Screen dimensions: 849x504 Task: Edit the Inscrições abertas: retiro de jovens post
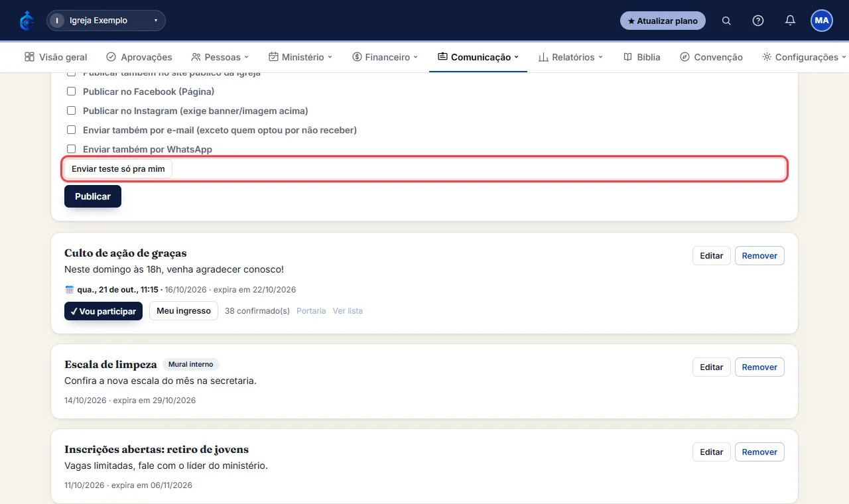click(712, 452)
